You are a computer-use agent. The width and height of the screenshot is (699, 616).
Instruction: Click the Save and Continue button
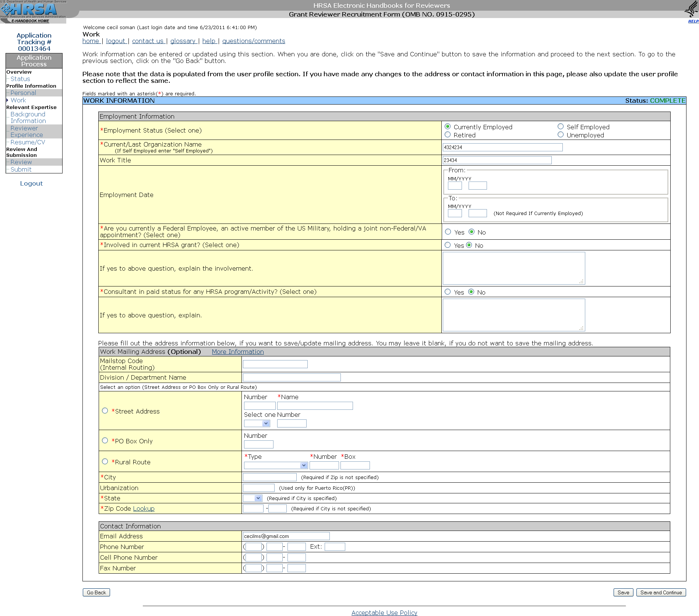tap(661, 592)
